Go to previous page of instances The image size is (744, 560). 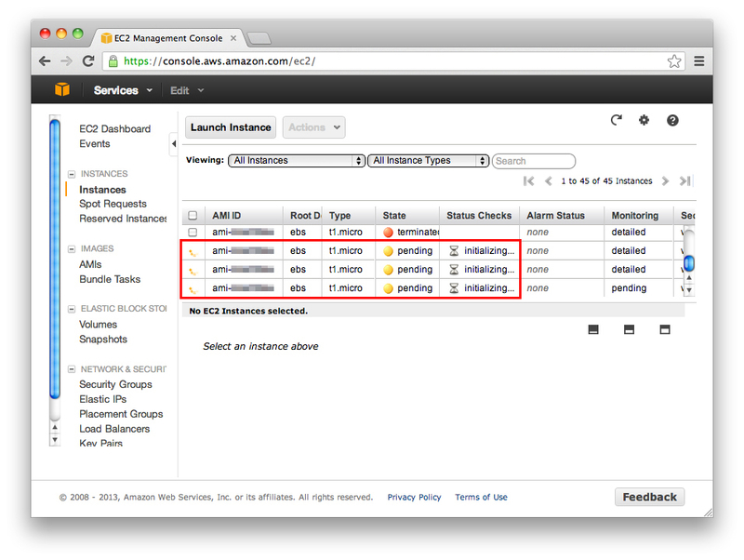548,180
